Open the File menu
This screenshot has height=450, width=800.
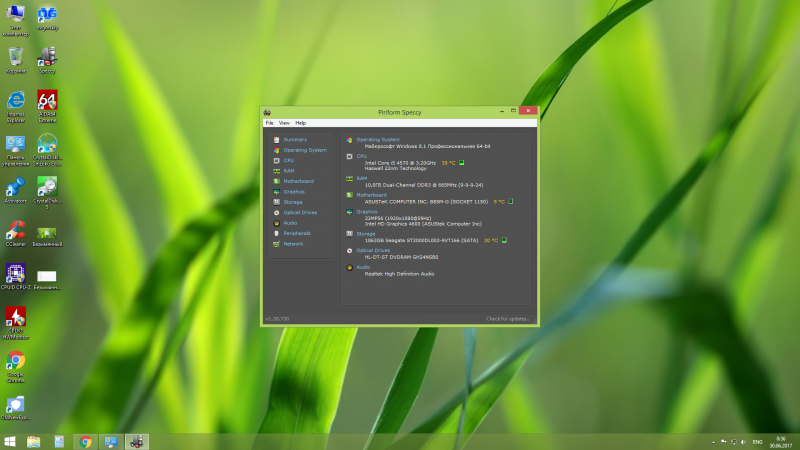pos(269,122)
